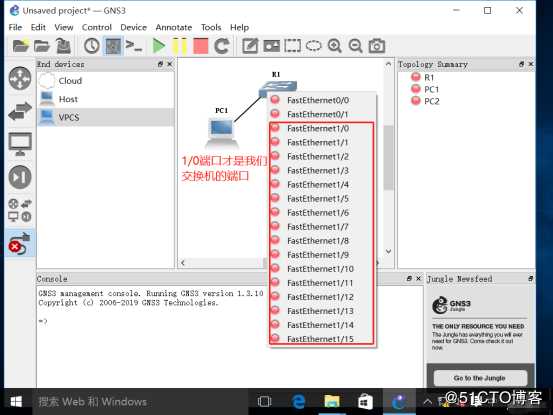Screen dimensions: 553x415
Task: Choose FastEthernet1/13 port
Action: click(322, 311)
